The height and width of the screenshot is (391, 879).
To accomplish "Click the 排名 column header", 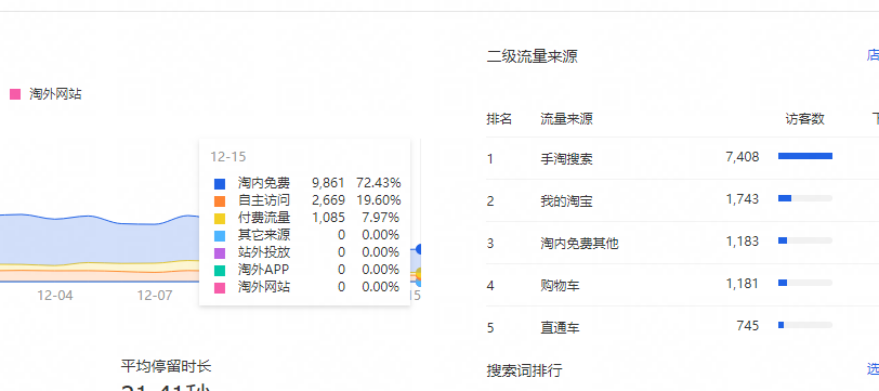I will click(x=499, y=119).
